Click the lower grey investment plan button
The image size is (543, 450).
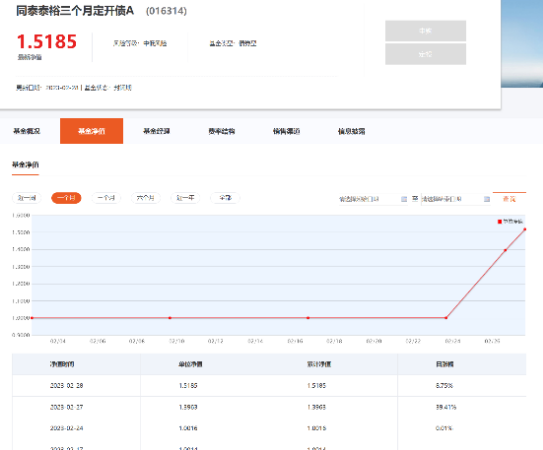coord(426,54)
